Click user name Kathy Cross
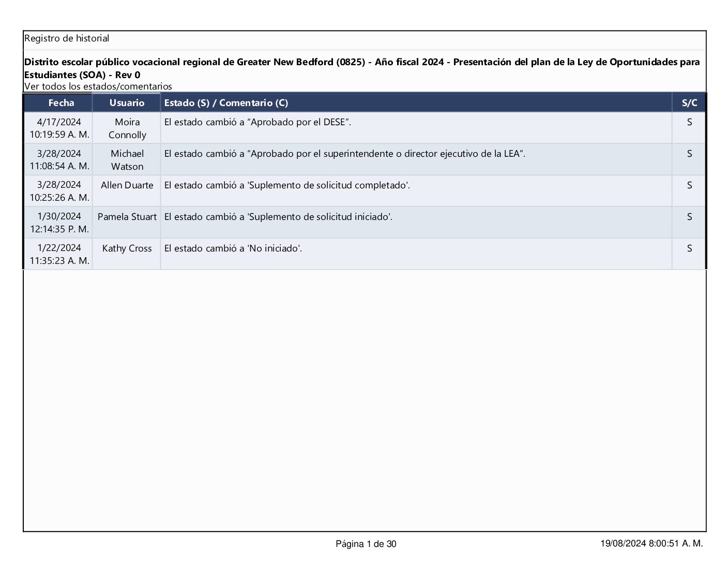The image size is (728, 563). 127,248
